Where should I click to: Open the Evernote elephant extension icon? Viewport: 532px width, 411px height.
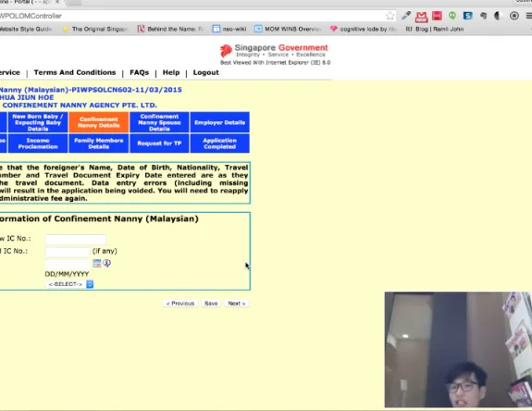click(484, 16)
